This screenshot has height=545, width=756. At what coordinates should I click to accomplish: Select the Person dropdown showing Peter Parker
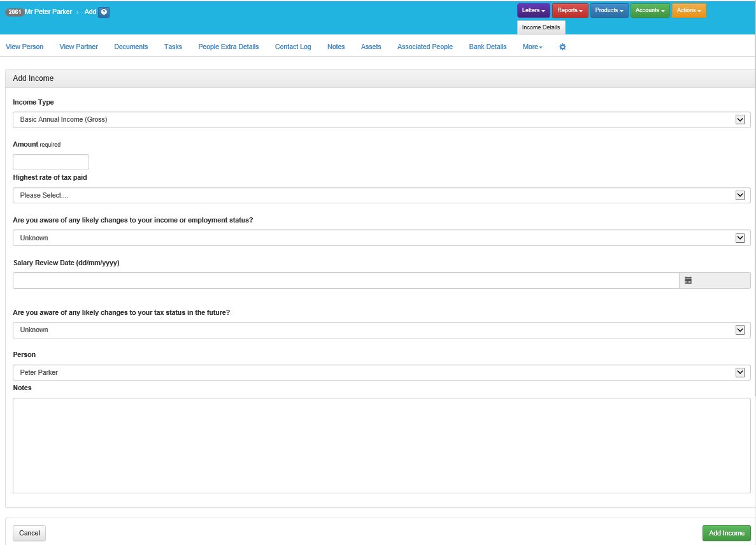click(x=381, y=373)
